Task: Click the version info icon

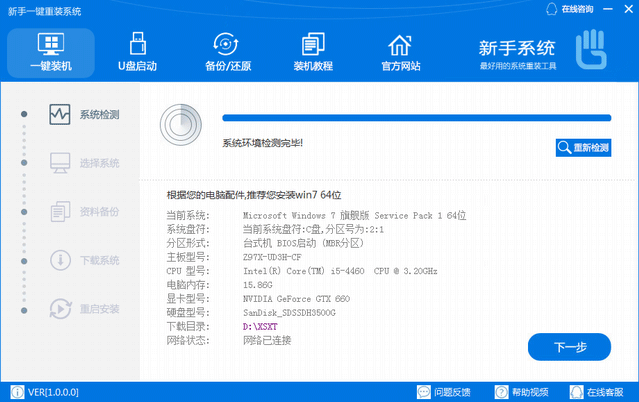Action: 17,392
